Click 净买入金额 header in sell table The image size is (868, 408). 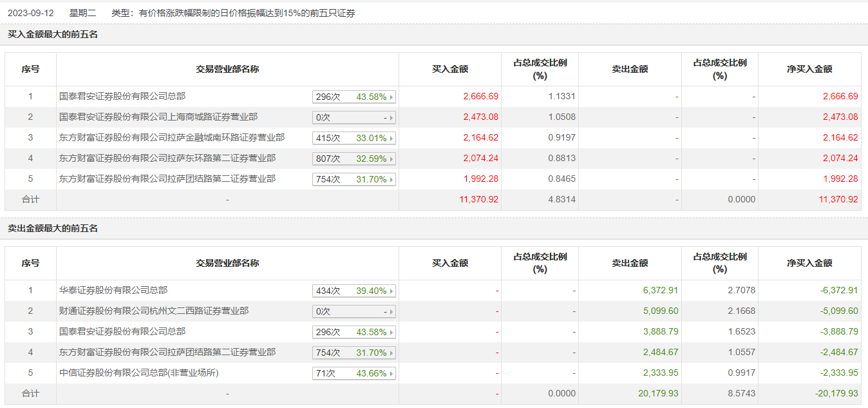[809, 263]
